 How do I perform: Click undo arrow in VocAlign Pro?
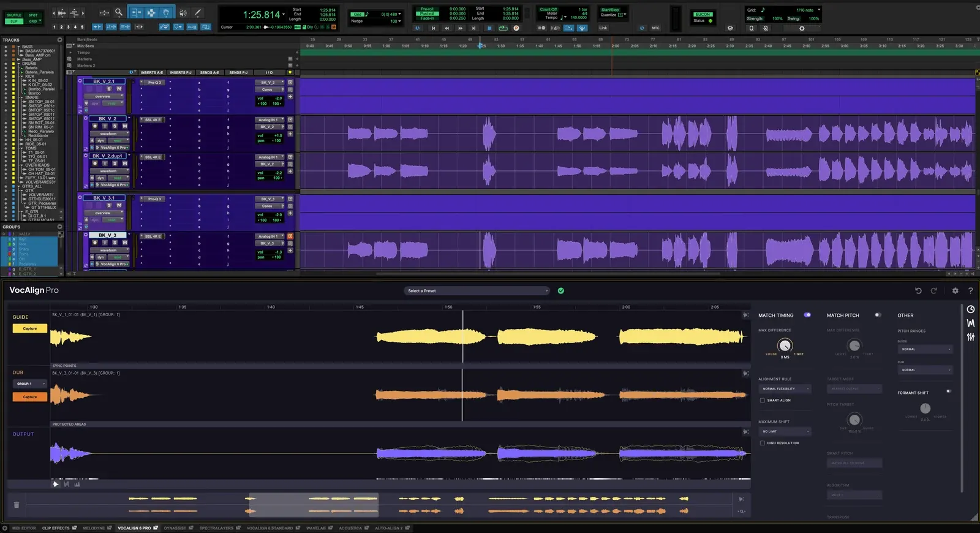pyautogui.click(x=918, y=290)
